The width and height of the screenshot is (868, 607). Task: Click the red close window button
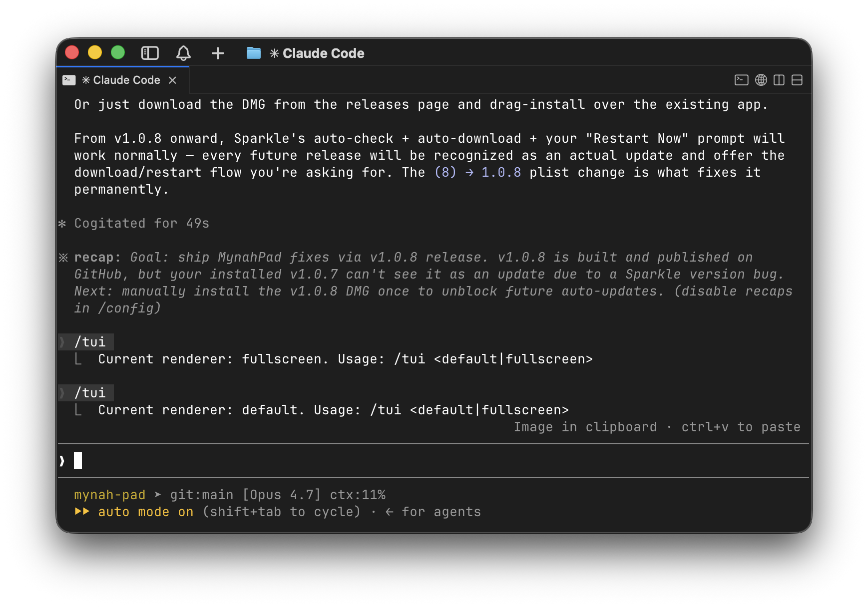[x=72, y=52]
